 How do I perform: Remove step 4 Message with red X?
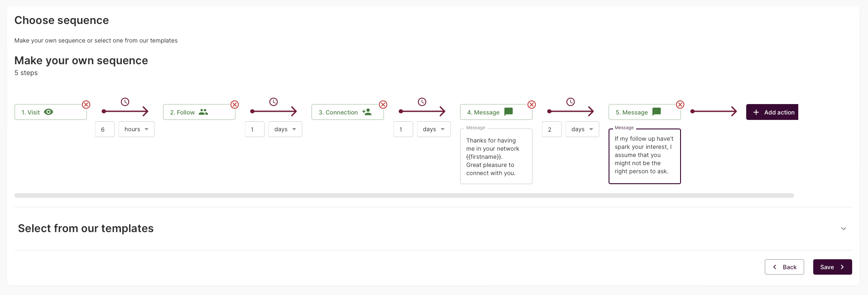coord(532,105)
